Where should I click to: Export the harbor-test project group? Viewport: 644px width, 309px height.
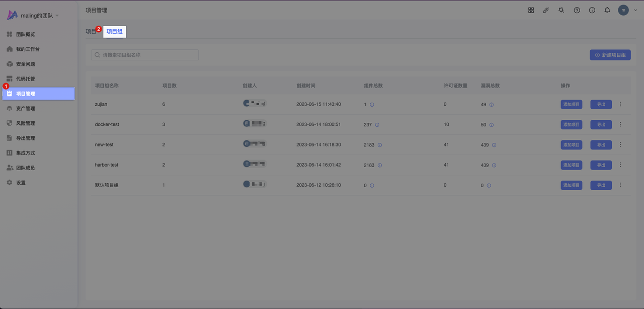click(601, 165)
